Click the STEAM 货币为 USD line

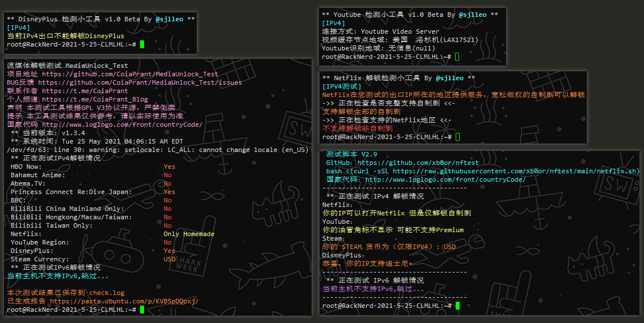(x=389, y=247)
